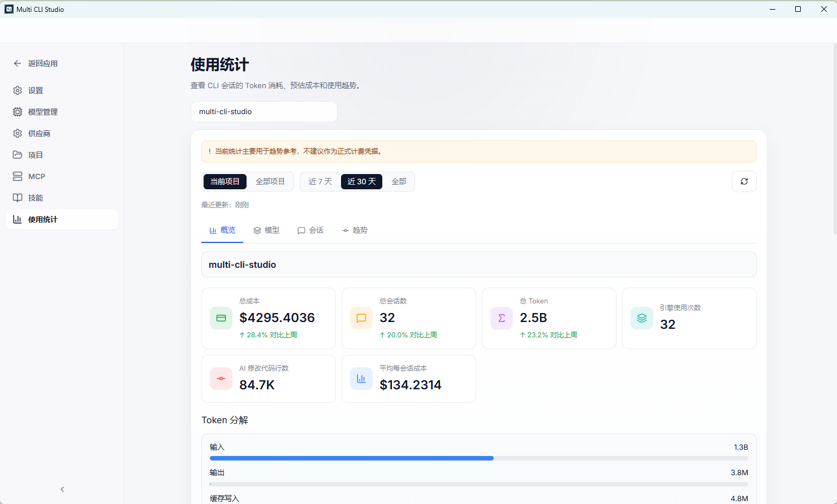Image resolution: width=837 pixels, height=504 pixels.
Task: Maximize the Multi CLI Studio window
Action: click(x=798, y=9)
